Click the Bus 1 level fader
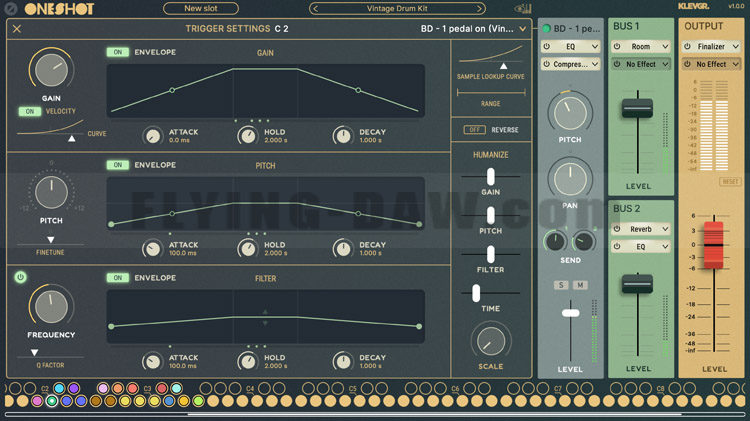The width and height of the screenshot is (750, 421). pos(637,108)
